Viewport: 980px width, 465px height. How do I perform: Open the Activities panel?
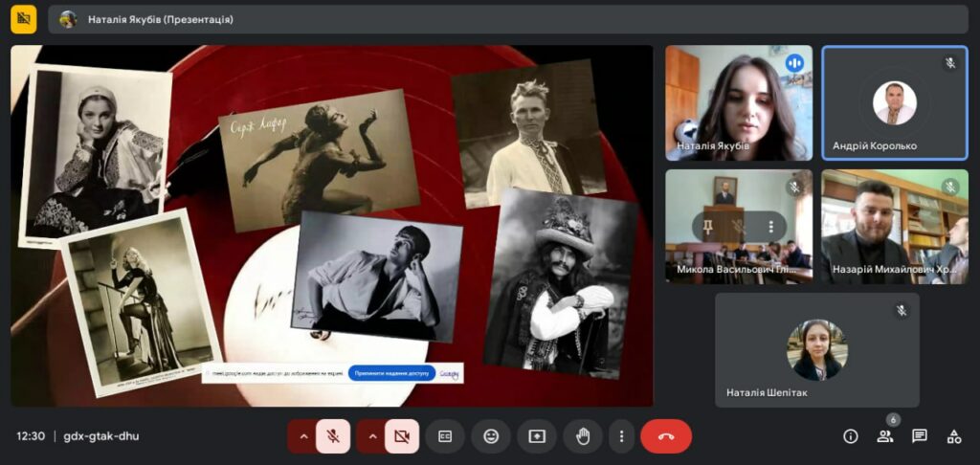click(x=954, y=436)
